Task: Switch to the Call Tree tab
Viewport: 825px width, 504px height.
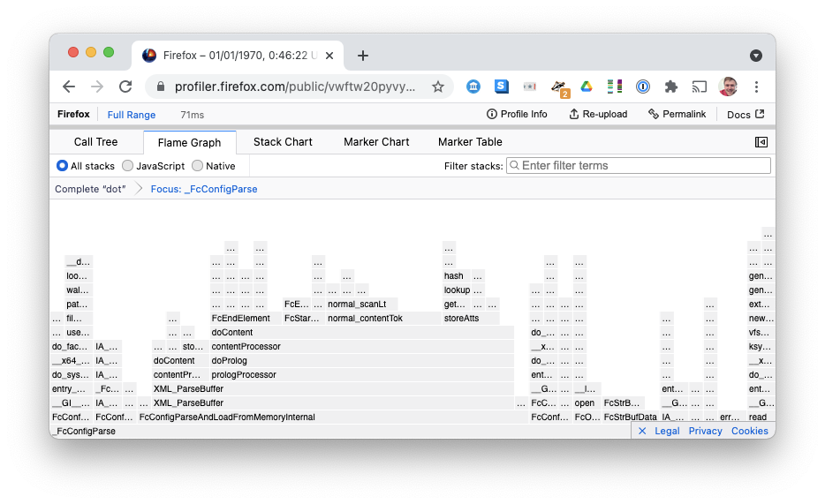Action: pyautogui.click(x=95, y=142)
